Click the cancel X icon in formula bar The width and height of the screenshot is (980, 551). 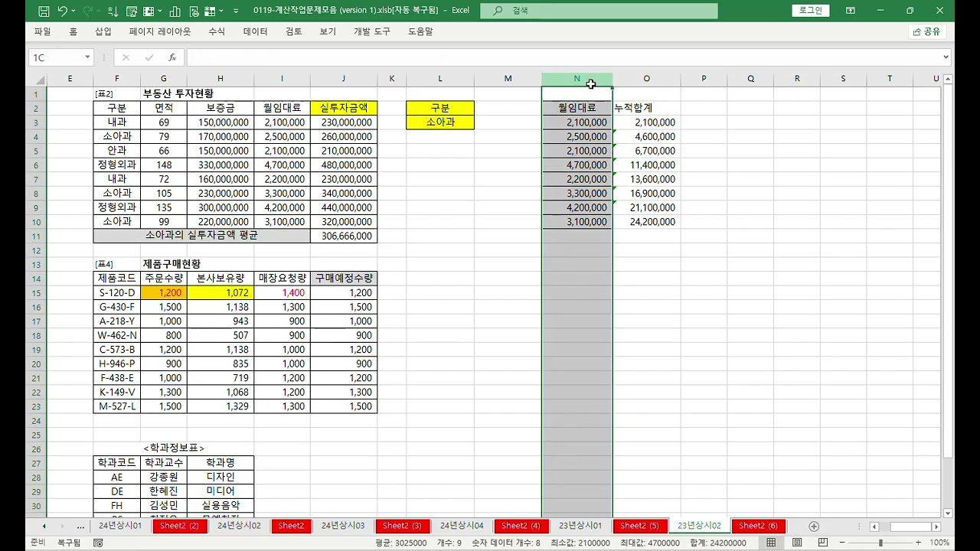pyautogui.click(x=126, y=57)
